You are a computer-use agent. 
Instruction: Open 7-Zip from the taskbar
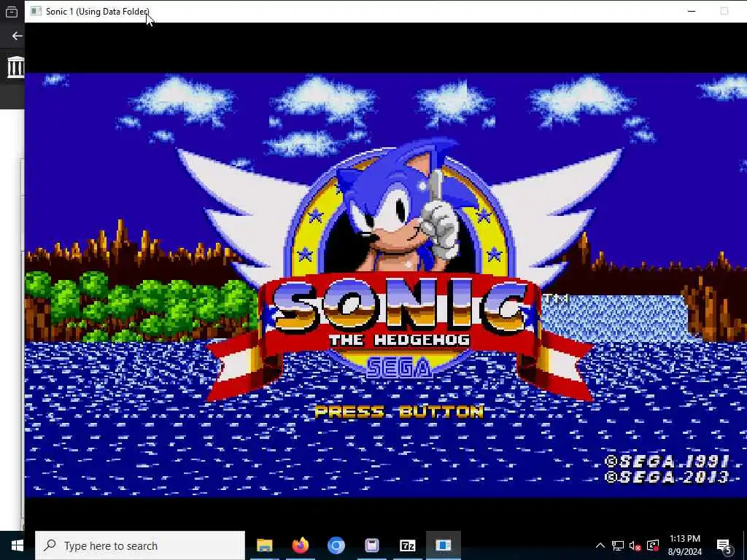(x=407, y=545)
